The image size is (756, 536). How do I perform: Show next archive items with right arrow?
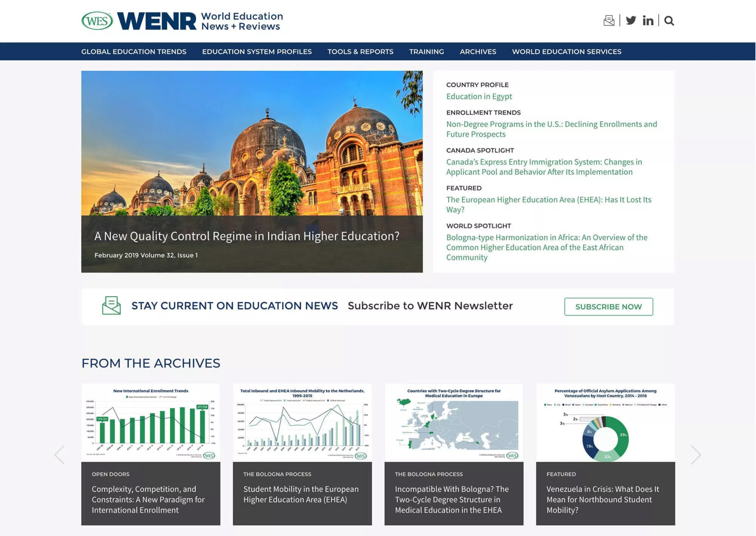tap(696, 454)
